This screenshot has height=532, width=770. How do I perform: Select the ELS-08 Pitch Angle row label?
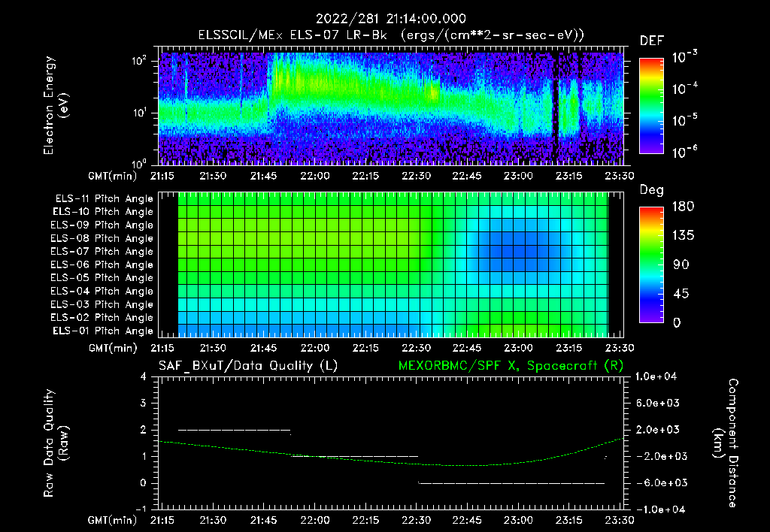tap(102, 238)
